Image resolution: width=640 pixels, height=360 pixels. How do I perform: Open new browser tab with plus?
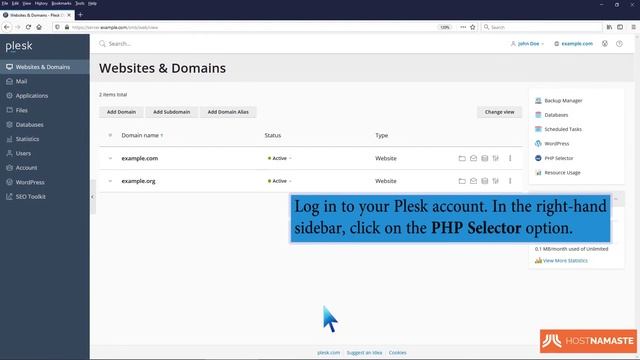pyautogui.click(x=80, y=15)
